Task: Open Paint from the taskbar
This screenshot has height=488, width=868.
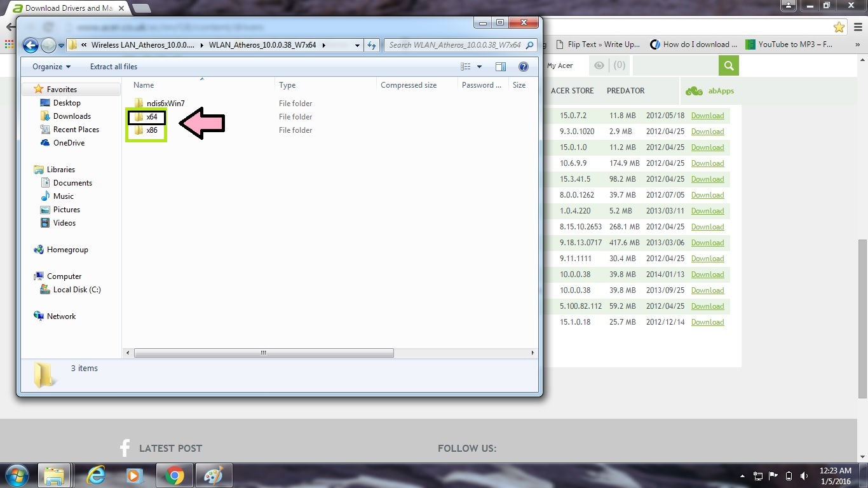Action: click(214, 475)
